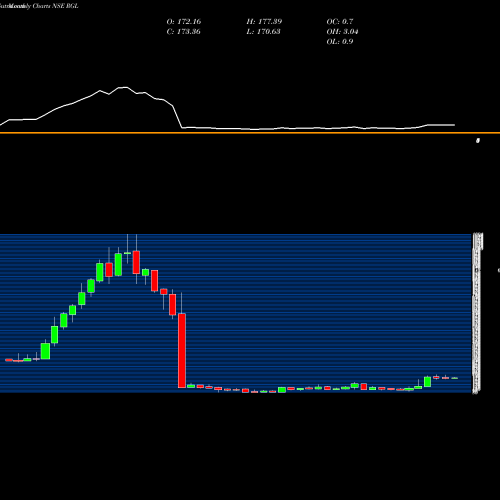Click the OC: 0.7 reading

(340, 21)
